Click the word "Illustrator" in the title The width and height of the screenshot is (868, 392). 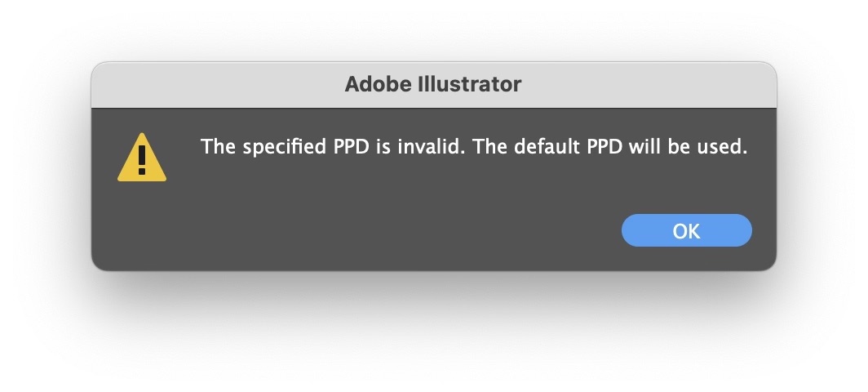click(472, 84)
